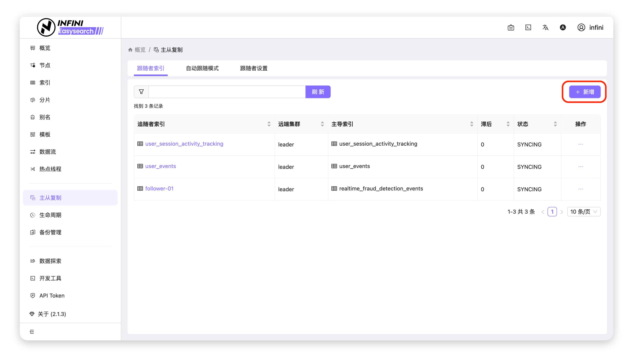The height and width of the screenshot is (364, 633).
Task: Click the language translate icon
Action: (545, 28)
